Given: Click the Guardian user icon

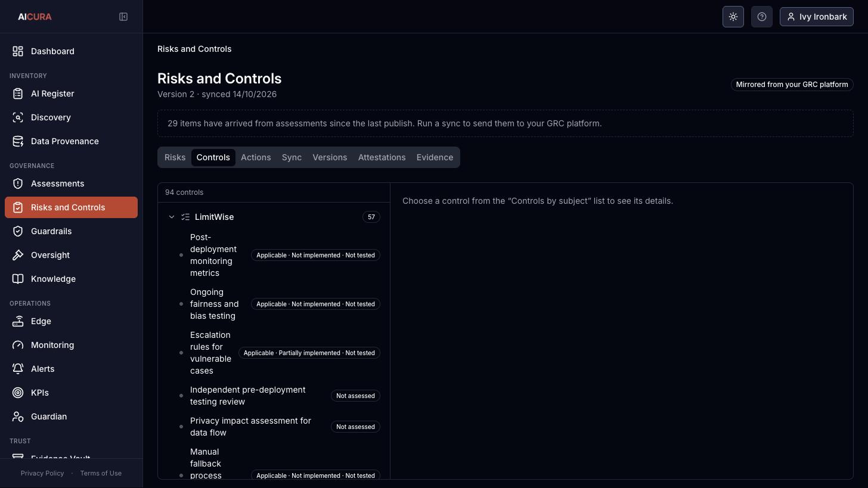Looking at the screenshot, I should pyautogui.click(x=18, y=416).
